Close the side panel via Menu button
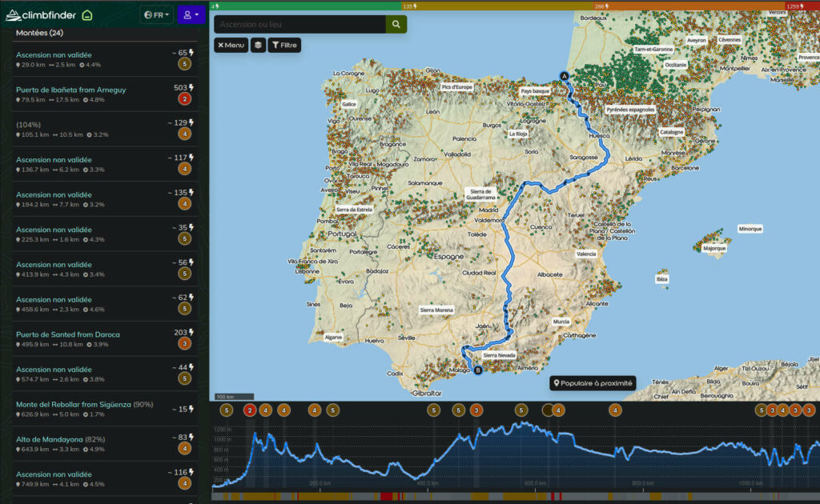This screenshot has width=820, height=504. tap(231, 46)
